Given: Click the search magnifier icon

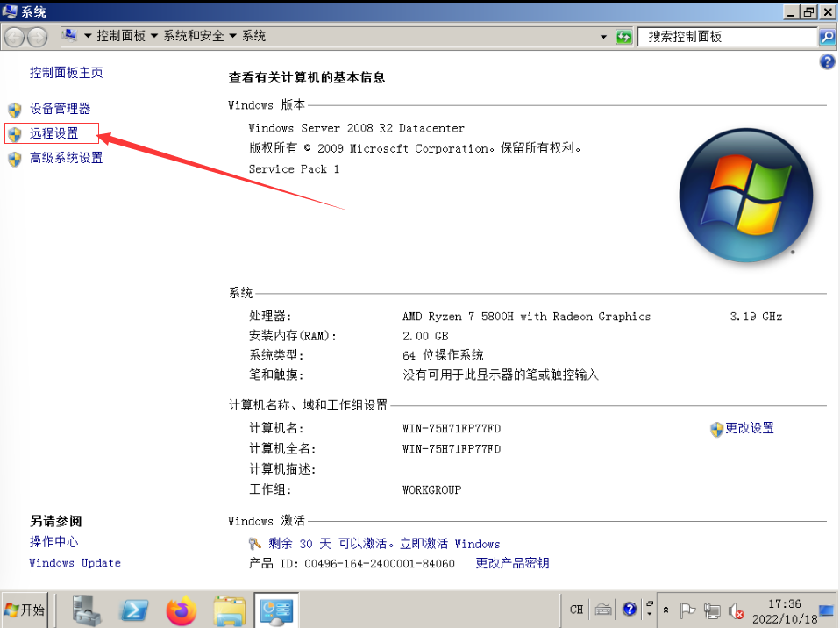Looking at the screenshot, I should tap(827, 37).
